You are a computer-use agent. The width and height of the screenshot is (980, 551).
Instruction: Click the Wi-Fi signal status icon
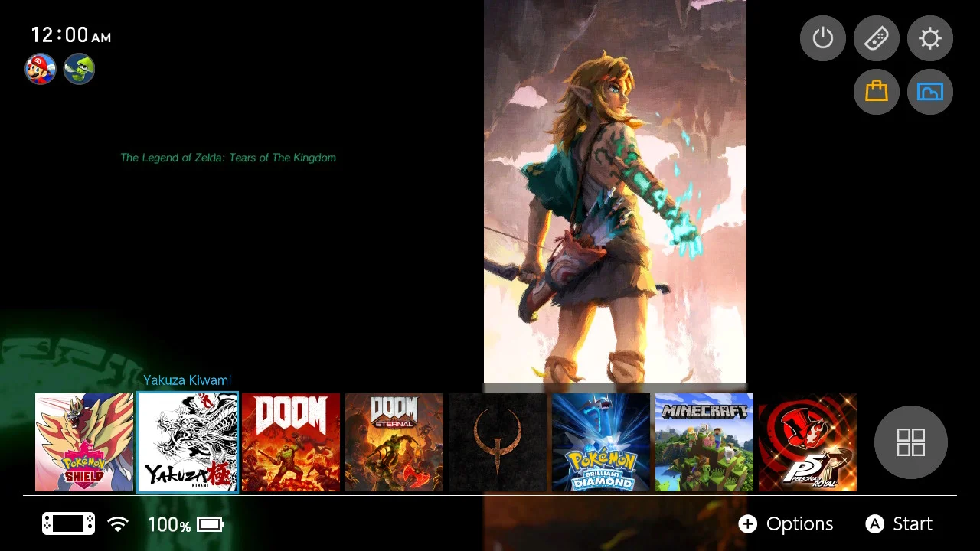coord(118,524)
